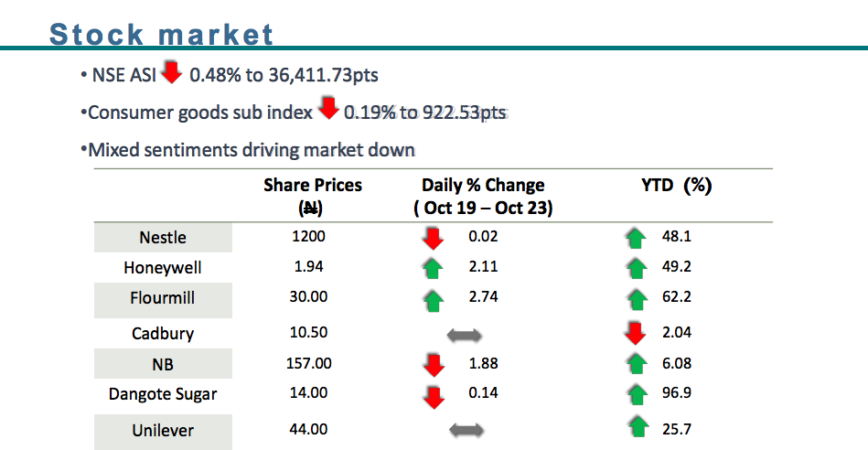Select the Flourmill row label cell
868x450 pixels.
(x=163, y=299)
